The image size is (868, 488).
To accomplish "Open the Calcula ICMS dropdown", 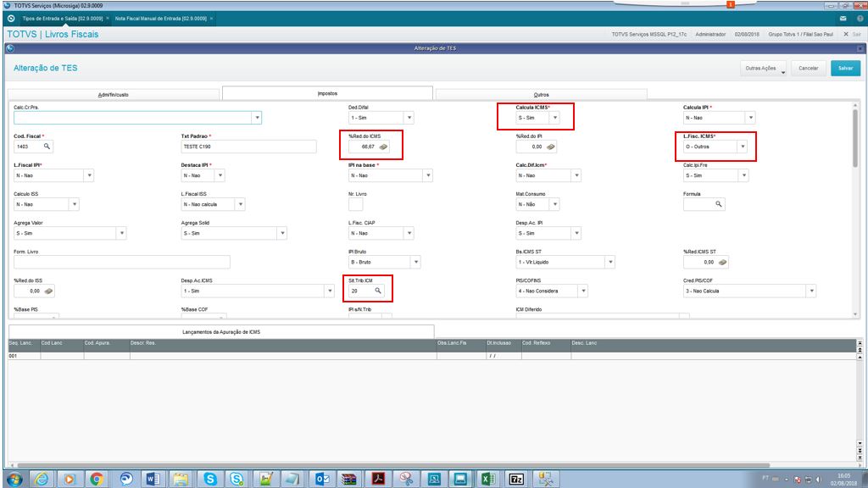I will tap(554, 118).
